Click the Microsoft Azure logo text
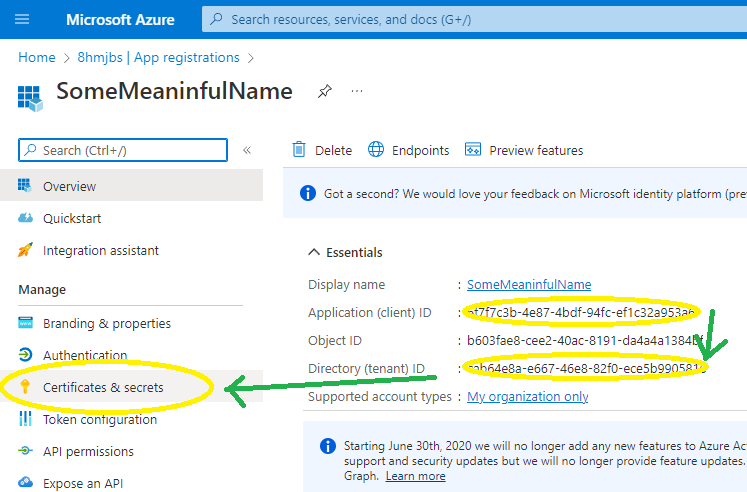747x492 pixels. click(x=120, y=20)
